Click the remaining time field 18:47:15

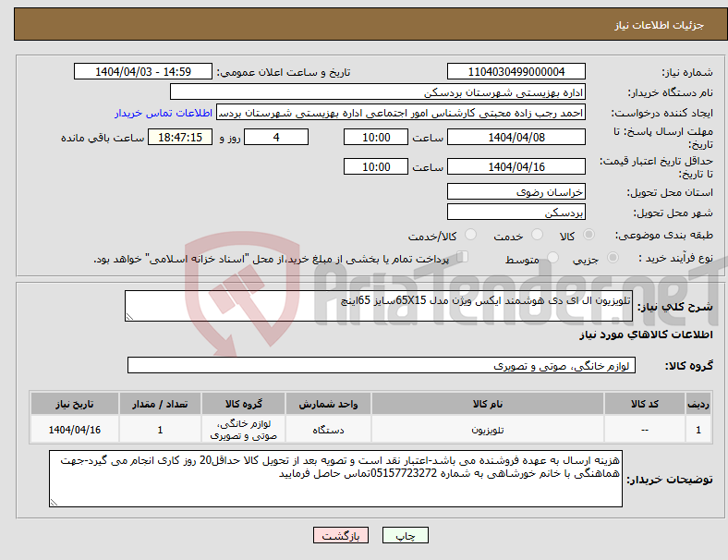click(x=180, y=137)
